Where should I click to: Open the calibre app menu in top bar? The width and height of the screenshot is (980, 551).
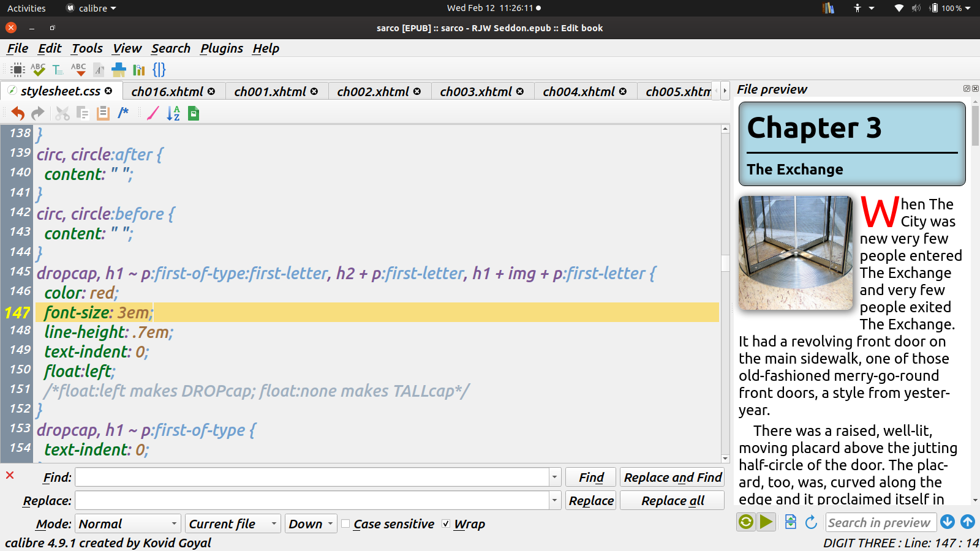91,8
